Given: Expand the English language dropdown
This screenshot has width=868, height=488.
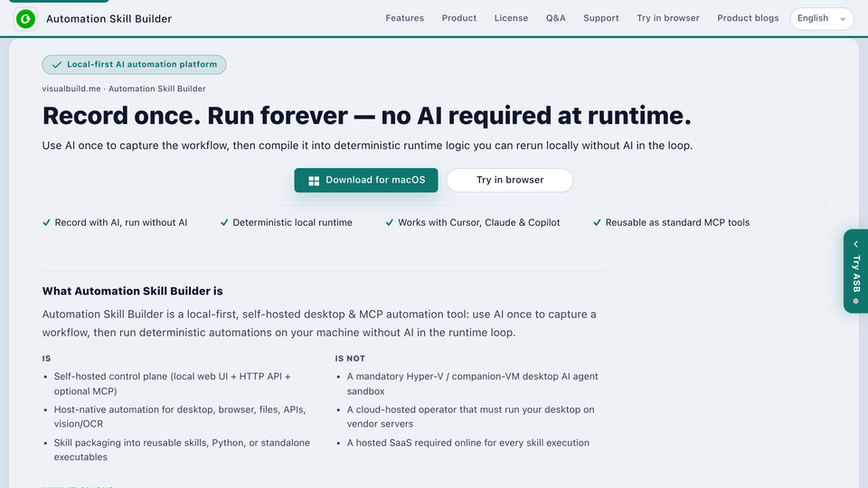Looking at the screenshot, I should [822, 19].
